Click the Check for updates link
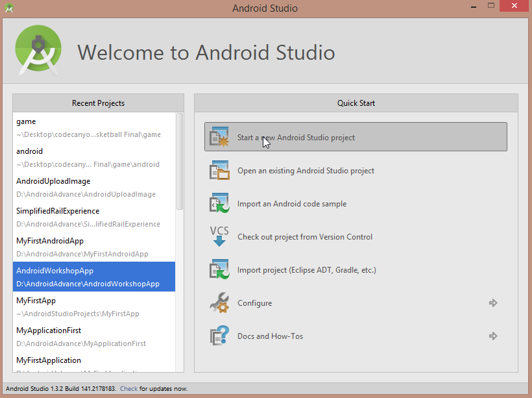The width and height of the screenshot is (532, 398). click(x=128, y=388)
